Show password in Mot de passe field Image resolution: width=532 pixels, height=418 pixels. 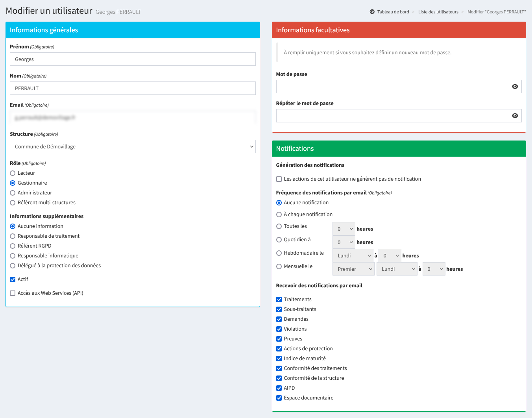515,87
